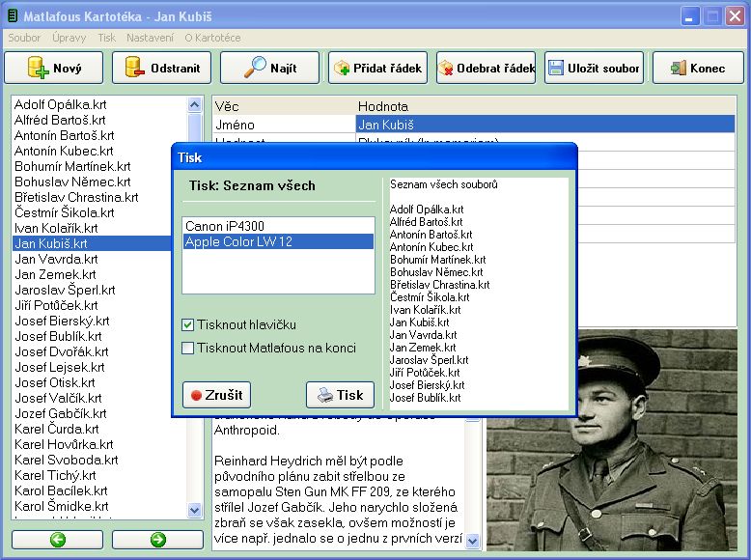This screenshot has width=751, height=560.
Task: Click the Jméno row label cell
Action: 284,125
